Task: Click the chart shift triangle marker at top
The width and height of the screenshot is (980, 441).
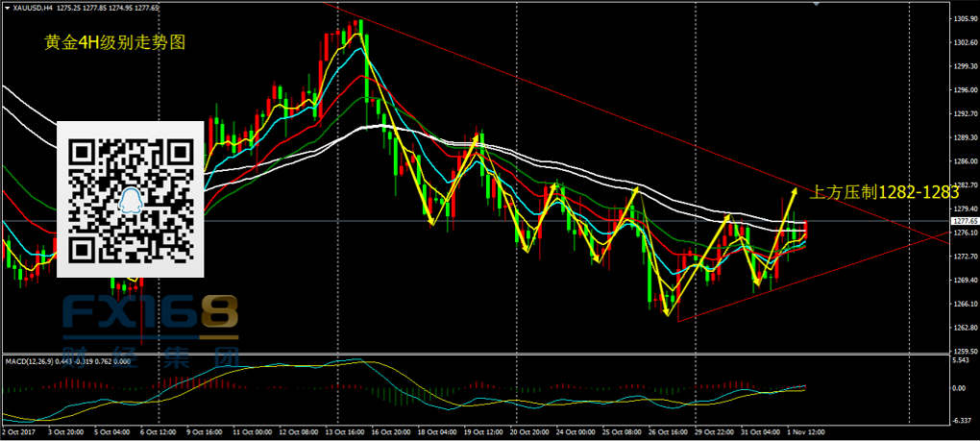Action: pos(818,5)
